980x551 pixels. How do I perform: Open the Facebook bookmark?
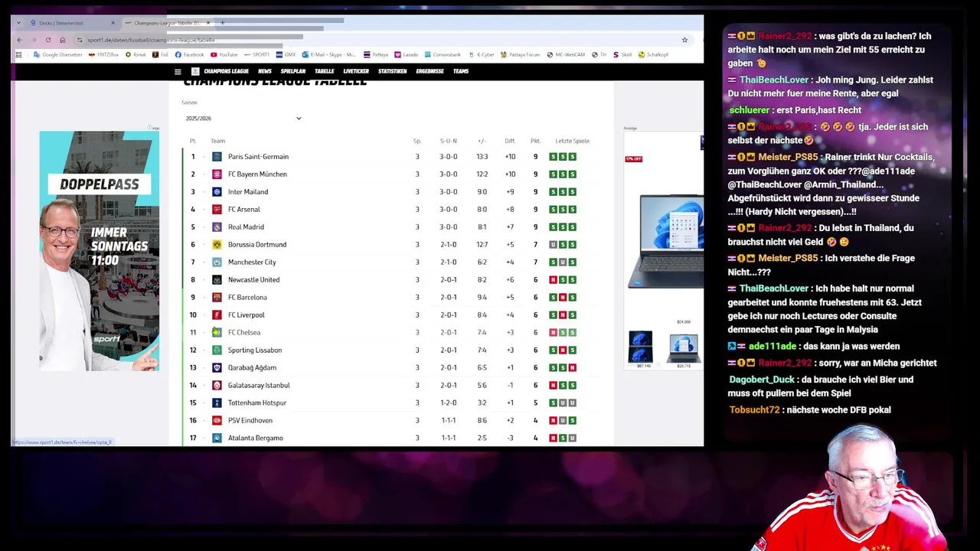coord(189,54)
